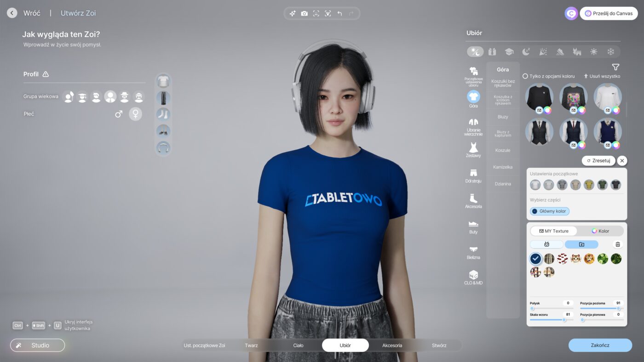644x362 pixels.
Task: Select the Bielizna clothing category
Action: pyautogui.click(x=473, y=252)
